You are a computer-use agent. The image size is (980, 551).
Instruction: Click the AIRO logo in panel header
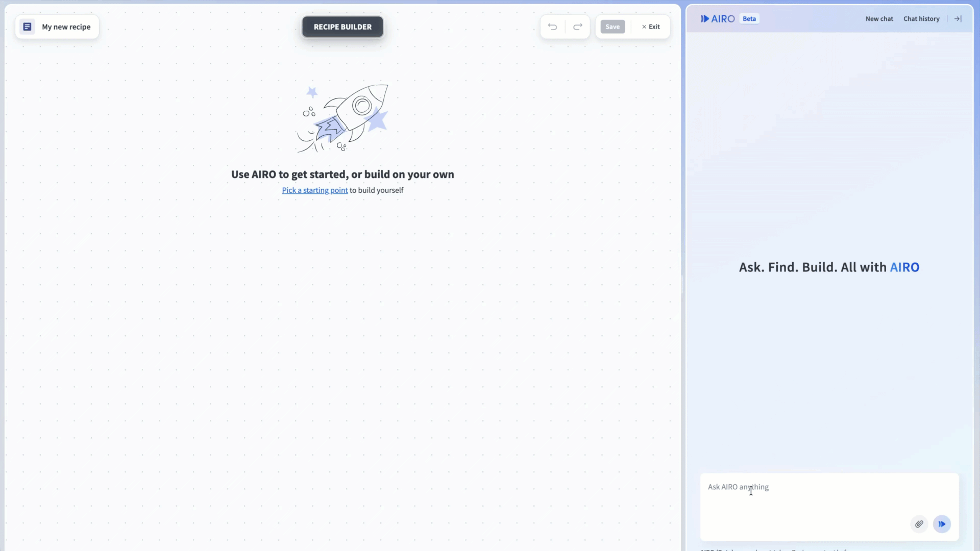tap(718, 19)
